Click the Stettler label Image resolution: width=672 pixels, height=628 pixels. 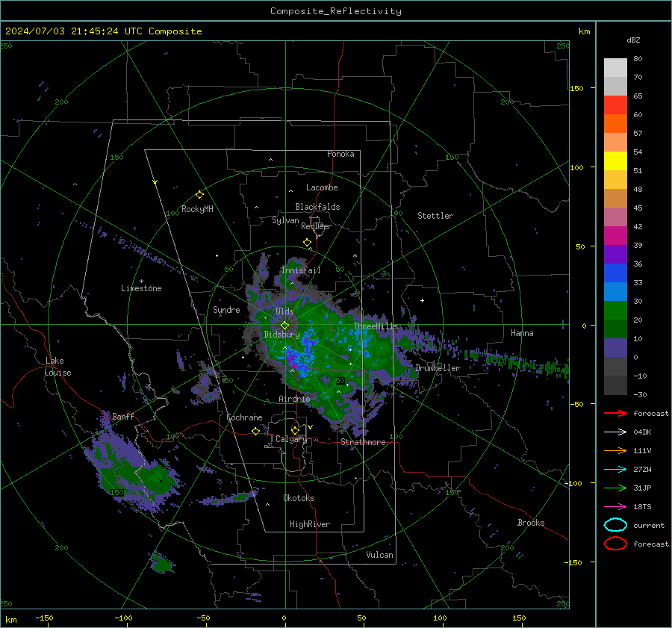click(435, 216)
